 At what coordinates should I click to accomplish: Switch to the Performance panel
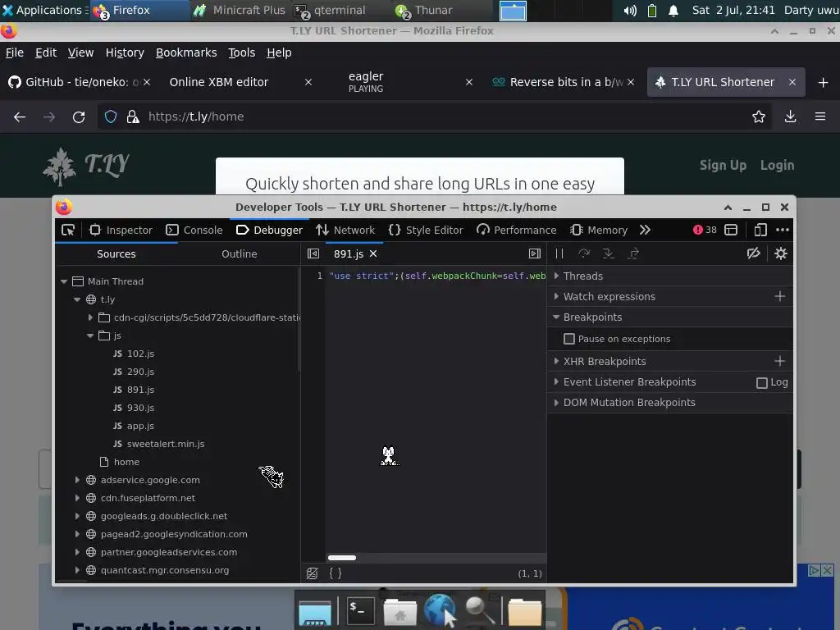pyautogui.click(x=517, y=230)
